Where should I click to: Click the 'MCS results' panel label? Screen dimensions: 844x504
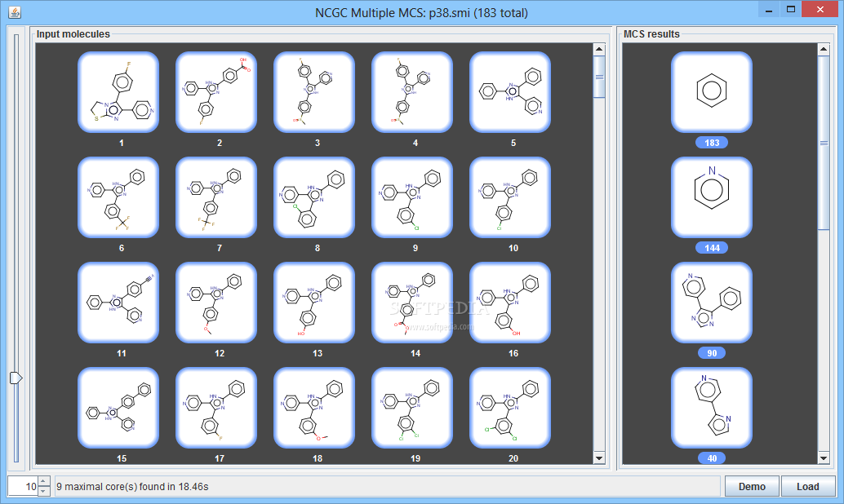(651, 34)
